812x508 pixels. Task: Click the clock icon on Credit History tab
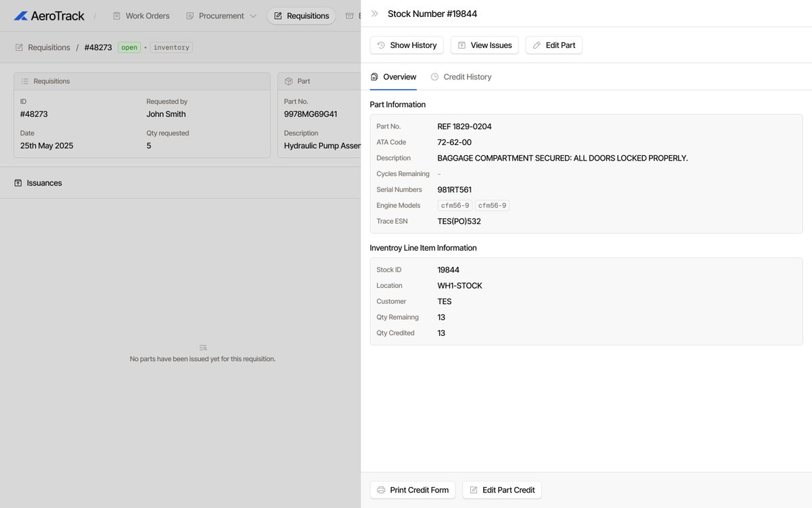(x=434, y=77)
